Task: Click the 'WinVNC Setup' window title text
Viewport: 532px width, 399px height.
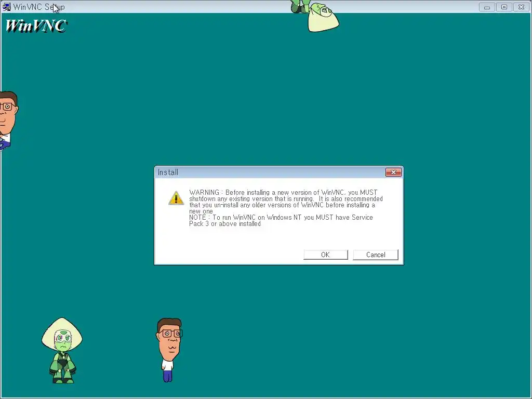Action: pos(39,7)
